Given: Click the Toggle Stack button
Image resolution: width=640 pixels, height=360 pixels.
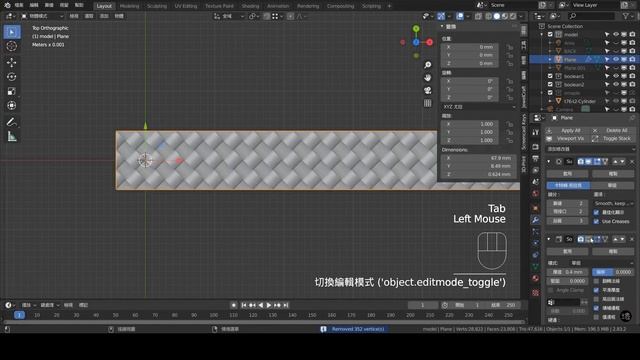Looking at the screenshot, I should pyautogui.click(x=613, y=139).
